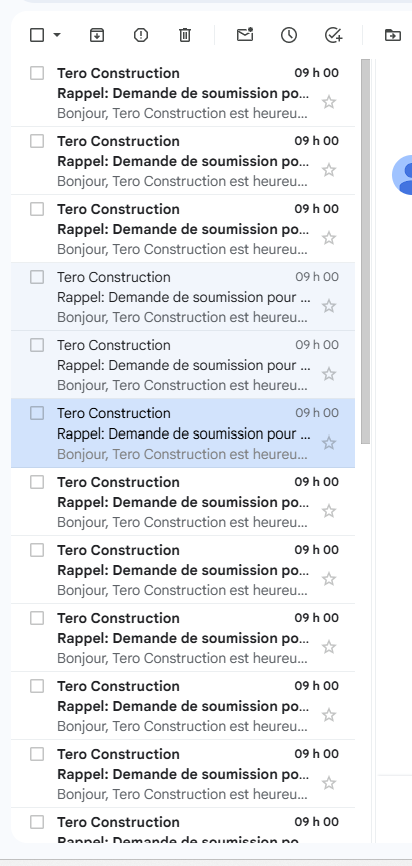Open the first unread Tero Construction email
This screenshot has height=866, width=412.
pyautogui.click(x=183, y=93)
